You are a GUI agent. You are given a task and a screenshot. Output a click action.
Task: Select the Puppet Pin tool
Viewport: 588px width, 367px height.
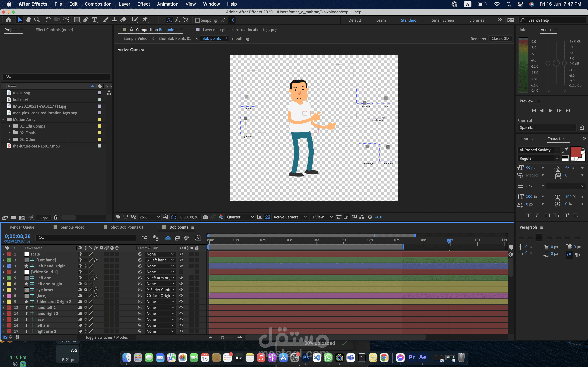145,20
